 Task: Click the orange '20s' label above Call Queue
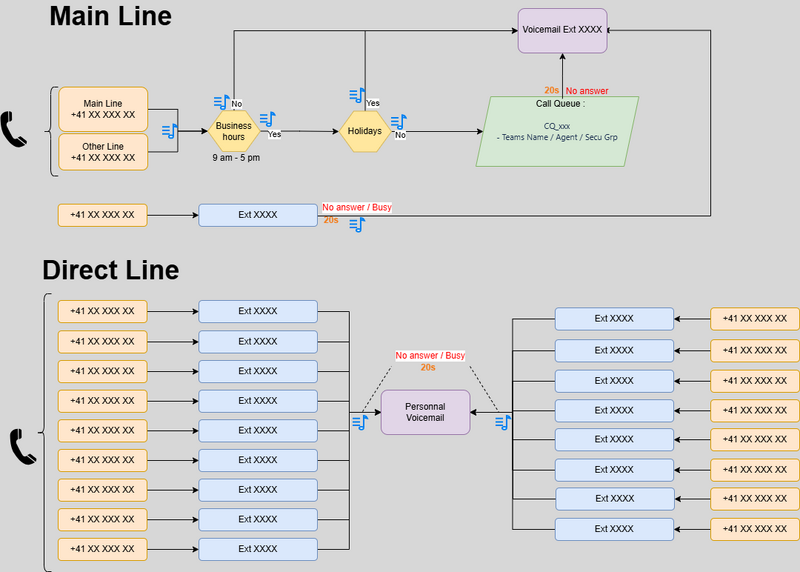click(552, 90)
